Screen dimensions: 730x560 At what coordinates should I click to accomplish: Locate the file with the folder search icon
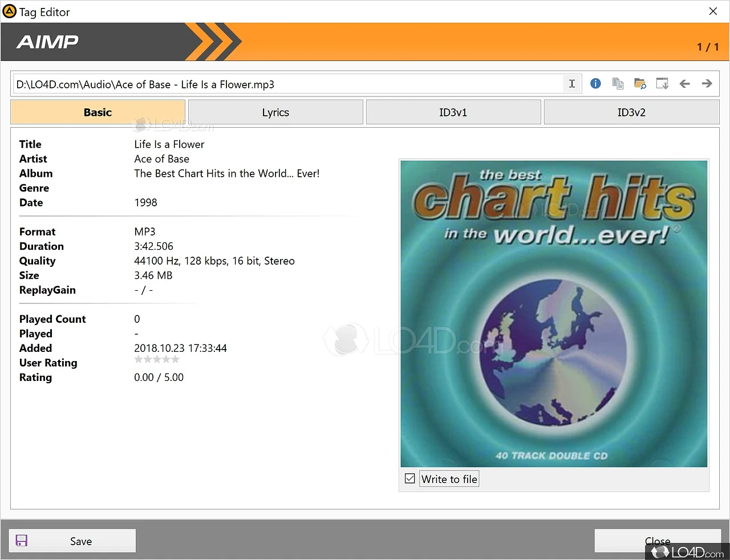pos(640,84)
